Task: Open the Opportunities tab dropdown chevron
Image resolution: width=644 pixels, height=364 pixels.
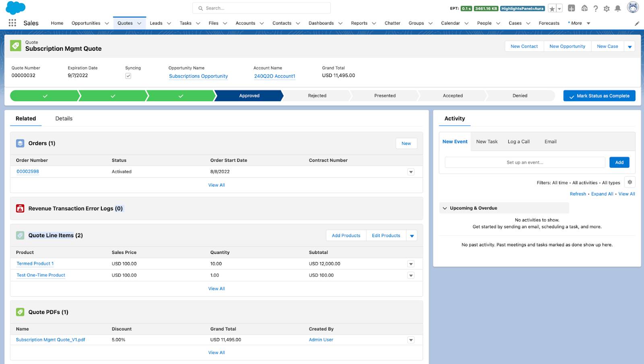Action: coord(107,23)
